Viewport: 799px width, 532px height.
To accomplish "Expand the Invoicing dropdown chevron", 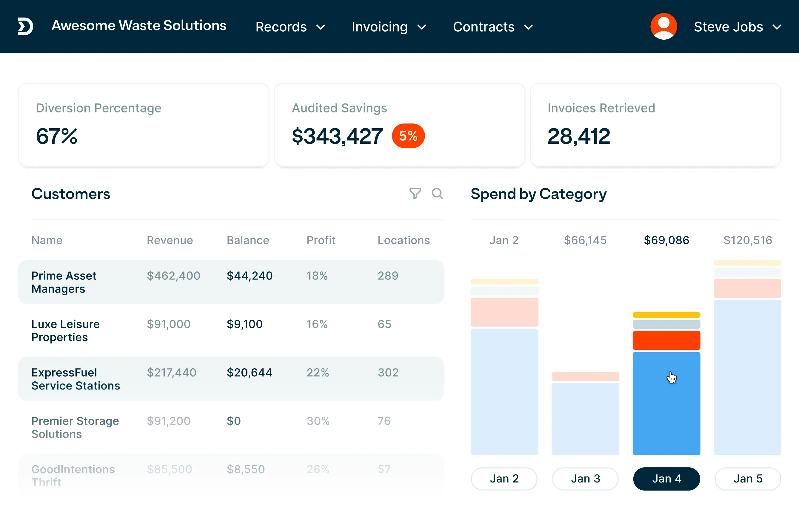I will pos(422,27).
